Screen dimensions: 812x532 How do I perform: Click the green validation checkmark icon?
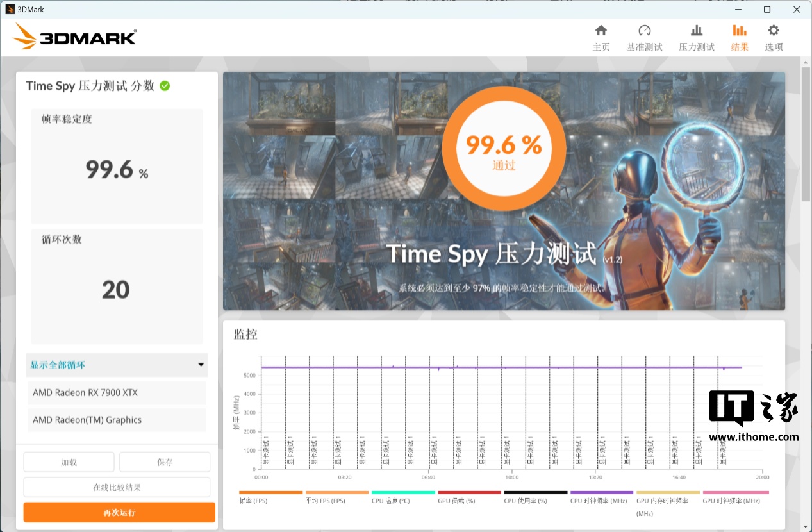[x=165, y=86]
